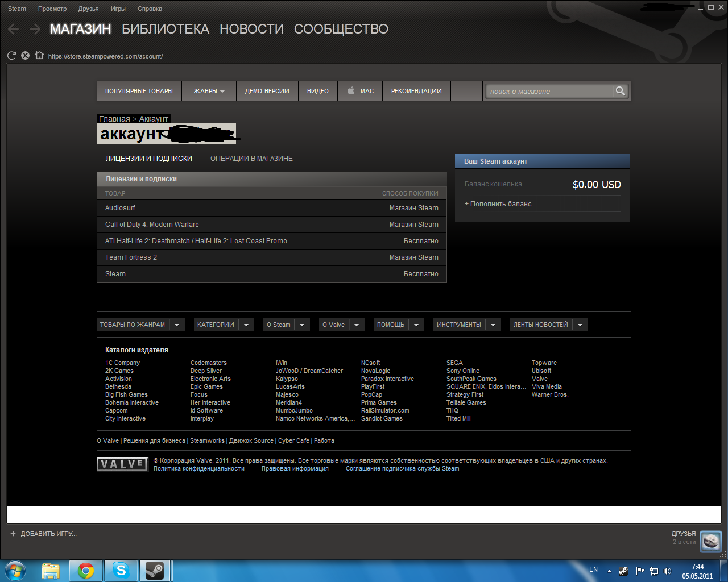This screenshot has width=728, height=582.
Task: Open РЕКОМЕНДАЦИИ page
Action: coord(416,91)
